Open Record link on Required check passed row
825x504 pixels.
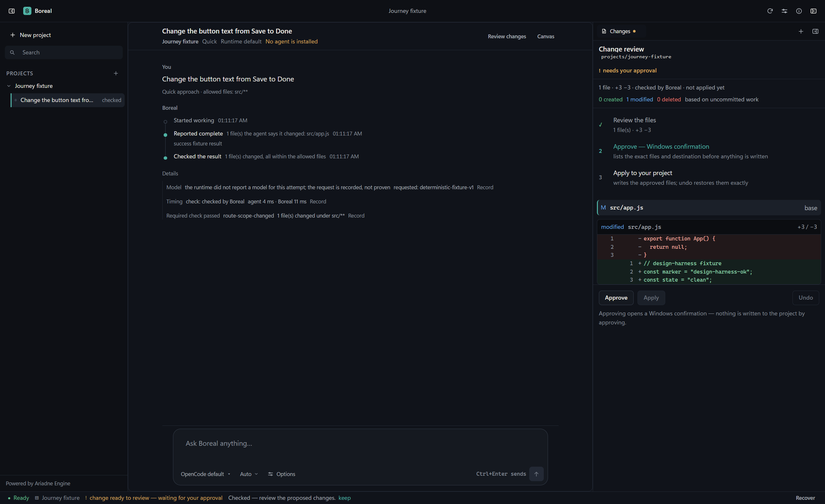tap(356, 216)
